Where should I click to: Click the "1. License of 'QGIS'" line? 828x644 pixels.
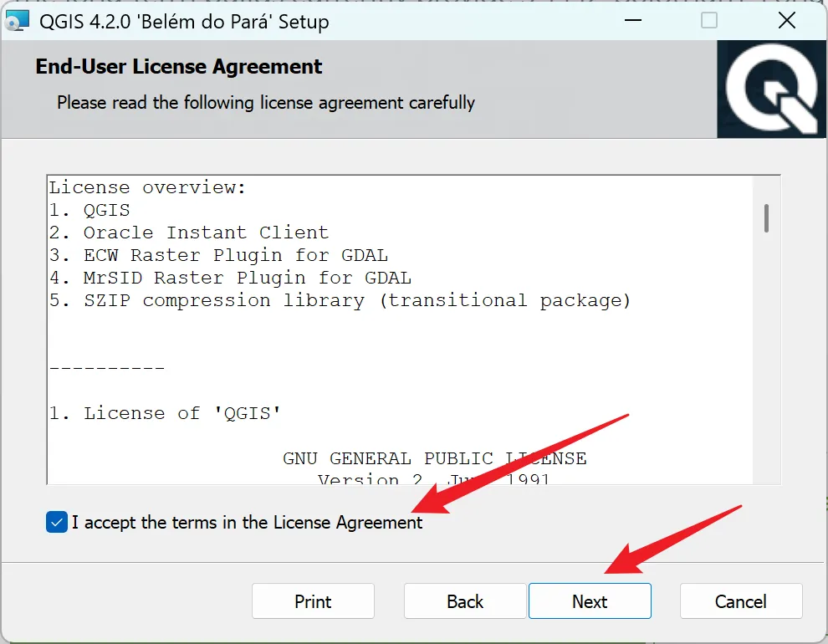[x=165, y=413]
